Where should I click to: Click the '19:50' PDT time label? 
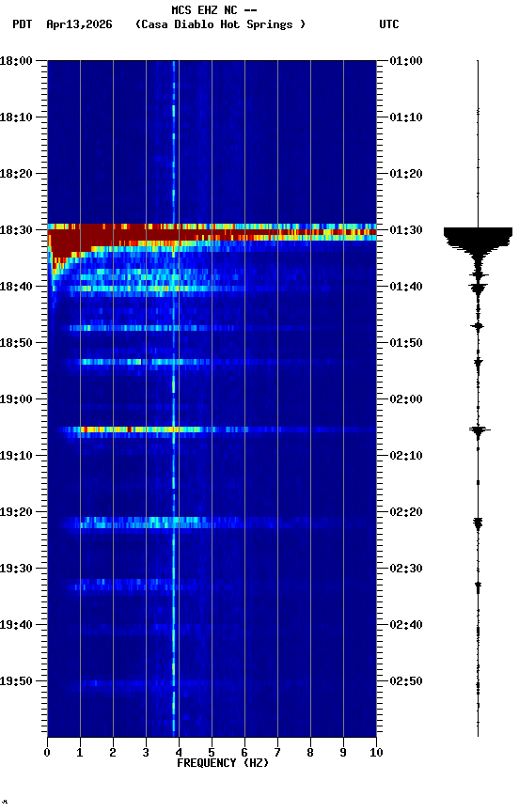16,681
